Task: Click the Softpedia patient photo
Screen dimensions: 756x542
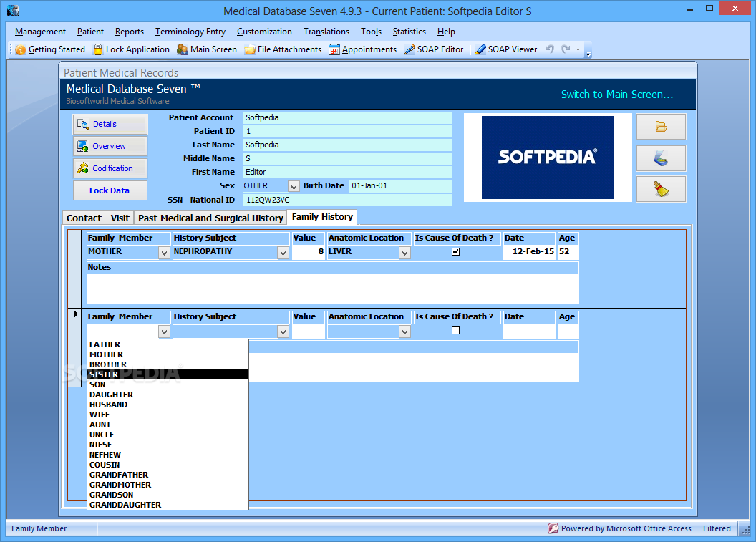Action: 547,158
